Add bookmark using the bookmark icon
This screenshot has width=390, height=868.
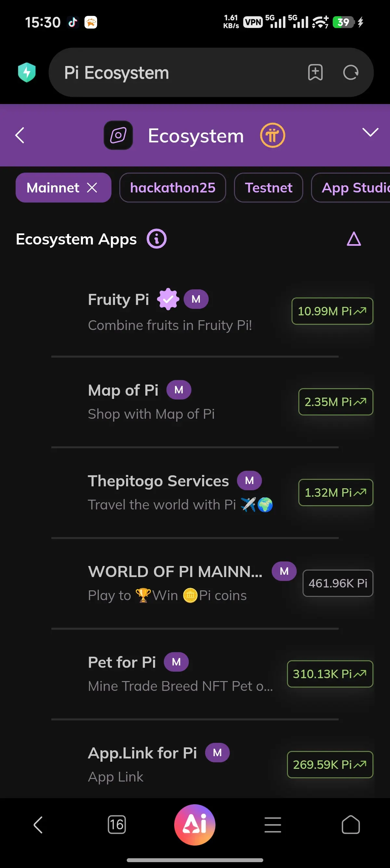tap(315, 72)
